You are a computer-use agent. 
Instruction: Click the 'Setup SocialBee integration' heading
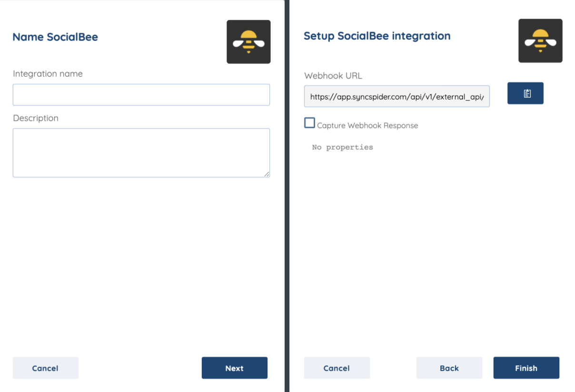pyautogui.click(x=377, y=36)
